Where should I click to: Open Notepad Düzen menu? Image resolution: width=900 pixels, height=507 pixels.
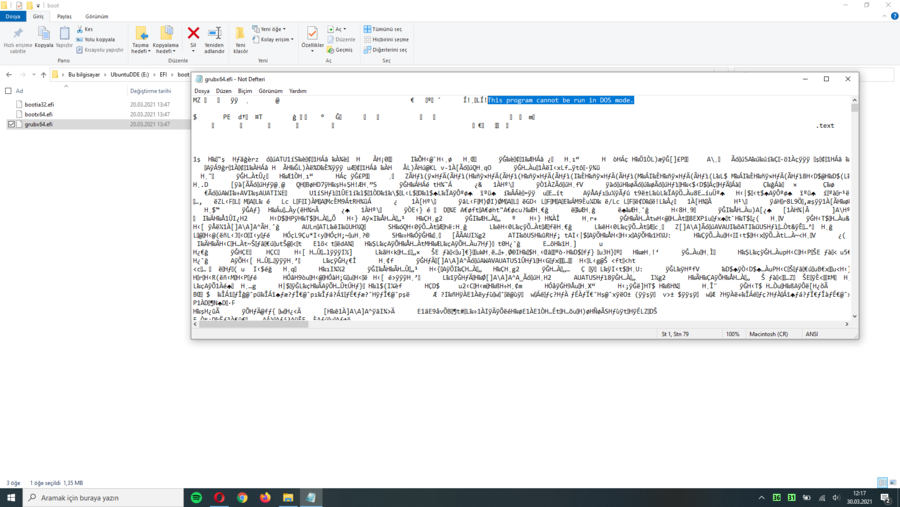click(223, 91)
